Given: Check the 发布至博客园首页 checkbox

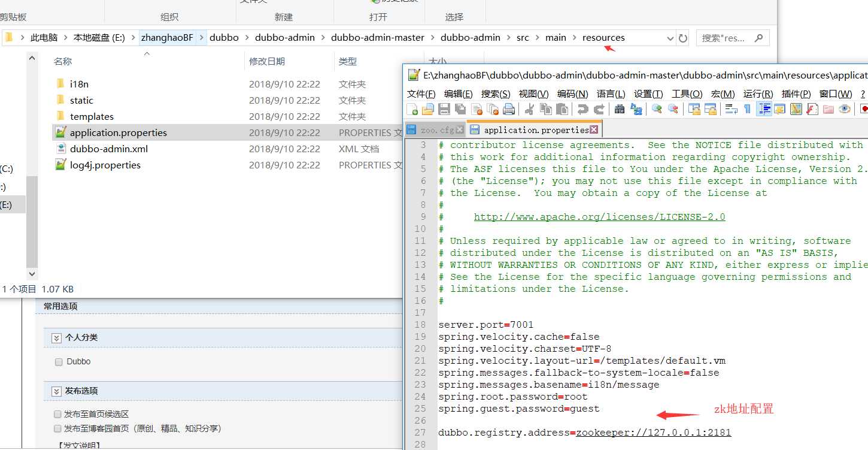Looking at the screenshot, I should [x=57, y=428].
